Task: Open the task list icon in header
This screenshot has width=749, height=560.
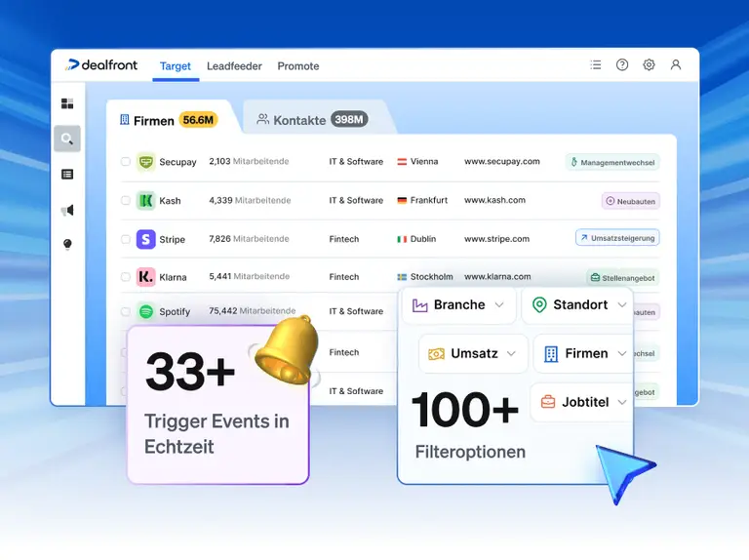Action: [596, 65]
